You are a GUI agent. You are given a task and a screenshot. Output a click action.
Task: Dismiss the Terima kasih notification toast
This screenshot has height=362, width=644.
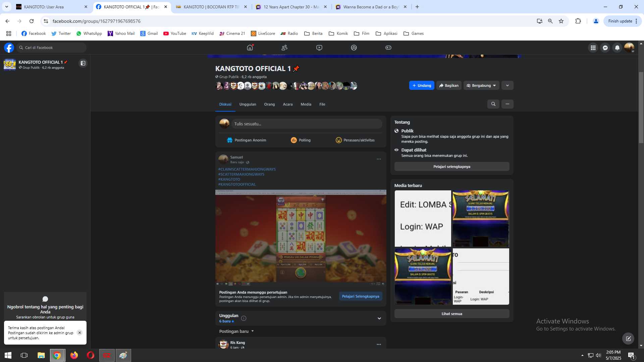pyautogui.click(x=79, y=333)
